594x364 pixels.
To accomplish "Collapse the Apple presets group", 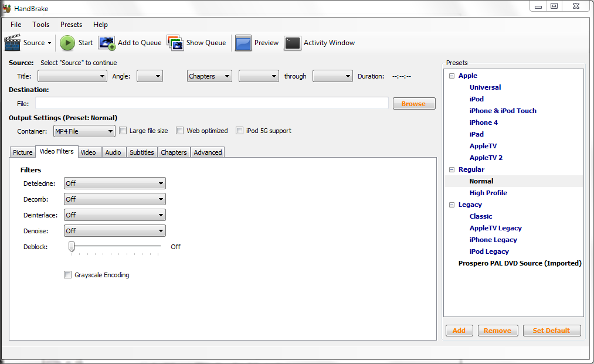I will tap(452, 76).
